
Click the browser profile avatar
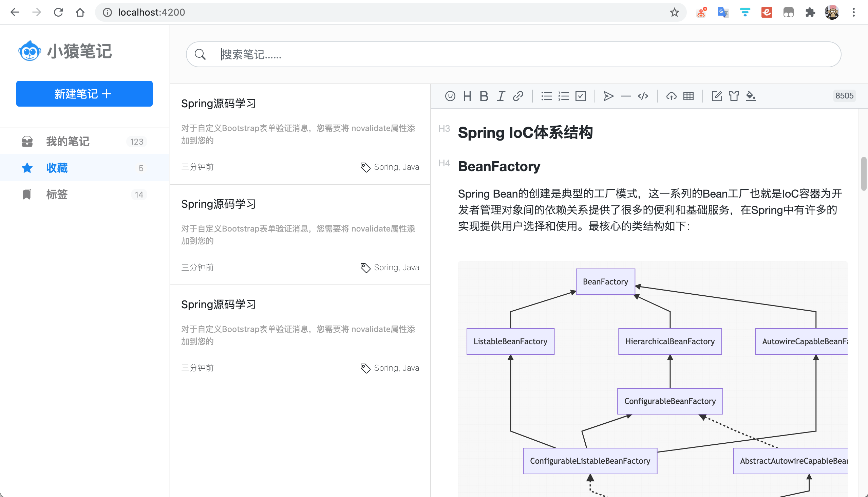832,12
